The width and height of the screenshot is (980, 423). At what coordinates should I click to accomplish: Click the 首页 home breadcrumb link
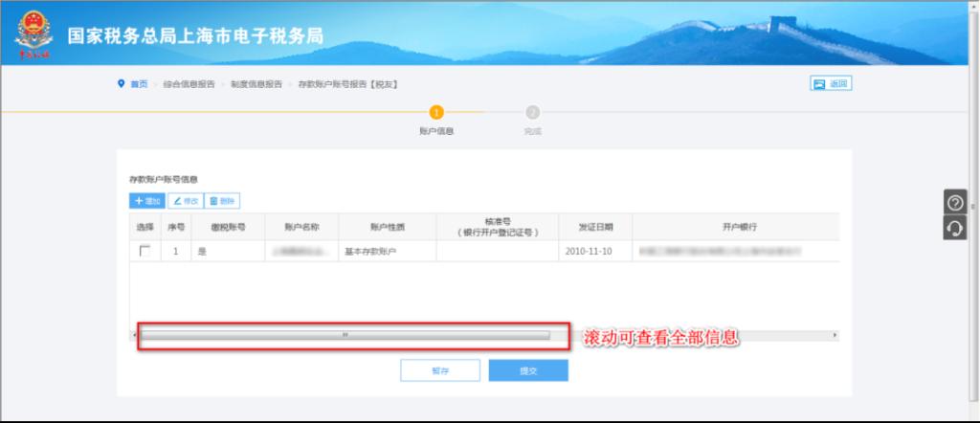(x=139, y=84)
